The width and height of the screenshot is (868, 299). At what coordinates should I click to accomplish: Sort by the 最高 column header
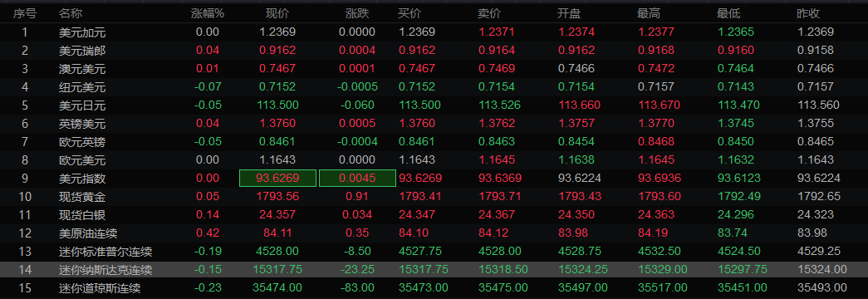point(649,13)
